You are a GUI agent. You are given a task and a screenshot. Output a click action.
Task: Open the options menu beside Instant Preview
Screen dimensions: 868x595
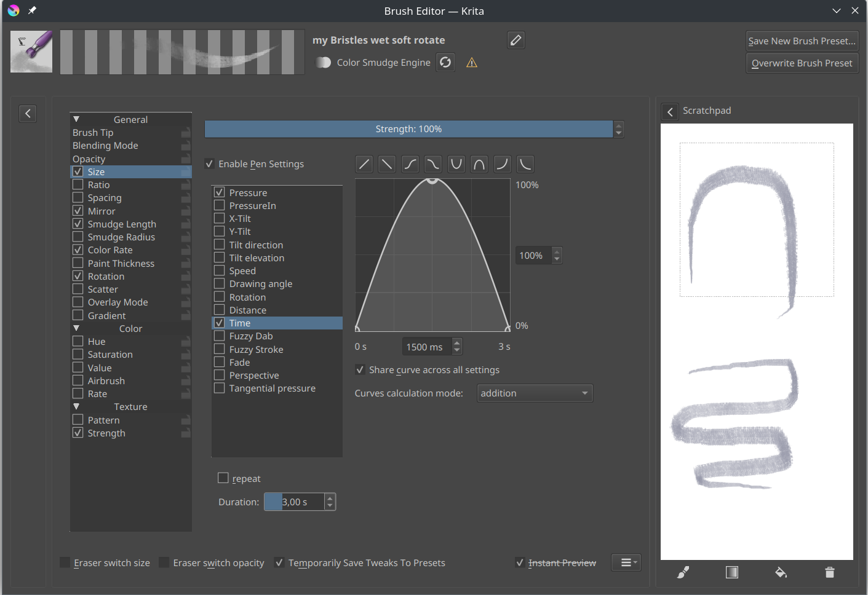pos(626,562)
